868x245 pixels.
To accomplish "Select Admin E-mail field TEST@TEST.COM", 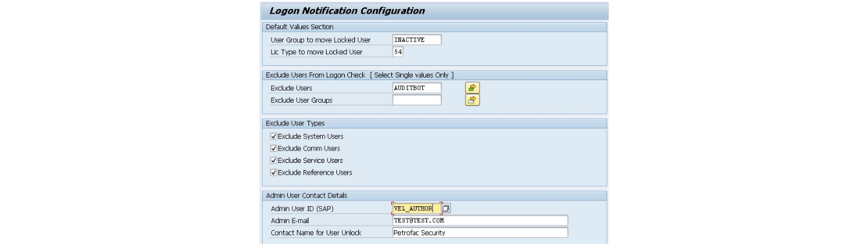I will pos(480,220).
